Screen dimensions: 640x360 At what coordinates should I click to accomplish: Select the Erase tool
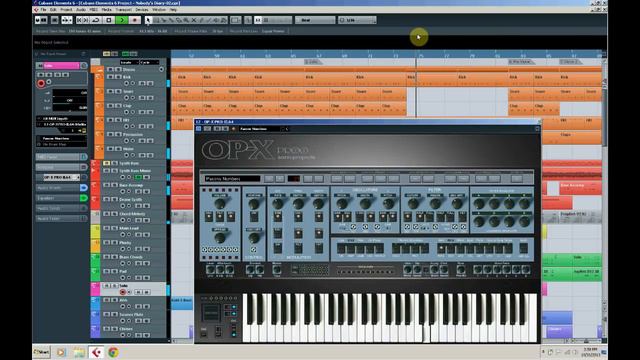pos(178,20)
